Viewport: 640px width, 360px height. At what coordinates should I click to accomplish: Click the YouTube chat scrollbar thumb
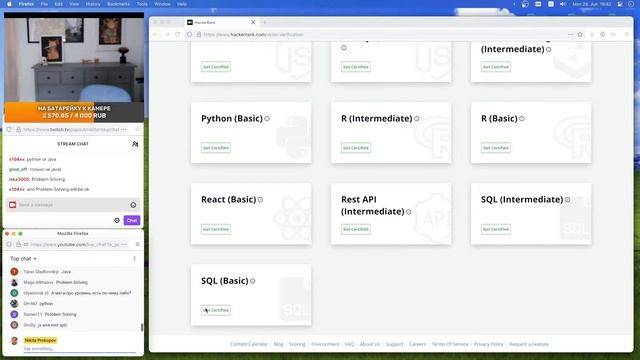pos(142,327)
